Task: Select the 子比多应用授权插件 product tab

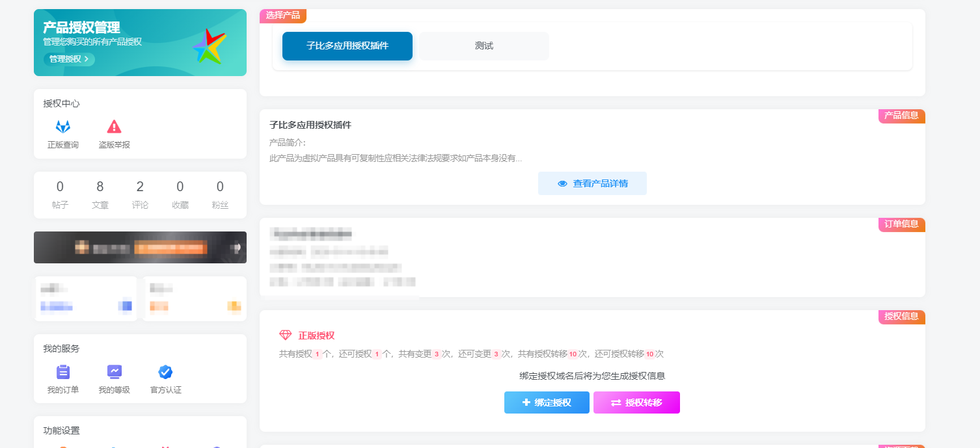Action: (x=347, y=46)
